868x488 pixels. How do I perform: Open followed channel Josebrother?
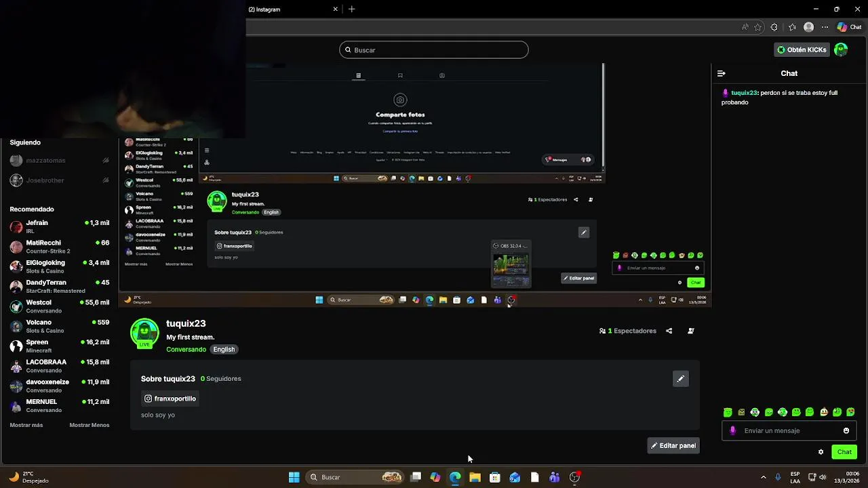pos(60,180)
